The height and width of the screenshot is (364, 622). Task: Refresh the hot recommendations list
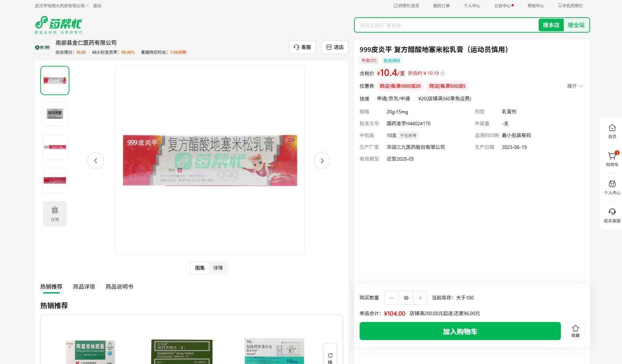(330, 356)
